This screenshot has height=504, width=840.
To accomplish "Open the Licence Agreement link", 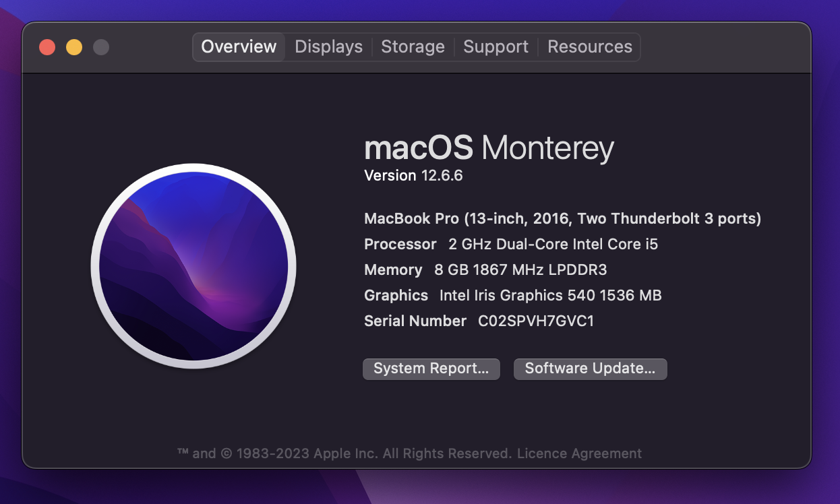I will tap(579, 453).
